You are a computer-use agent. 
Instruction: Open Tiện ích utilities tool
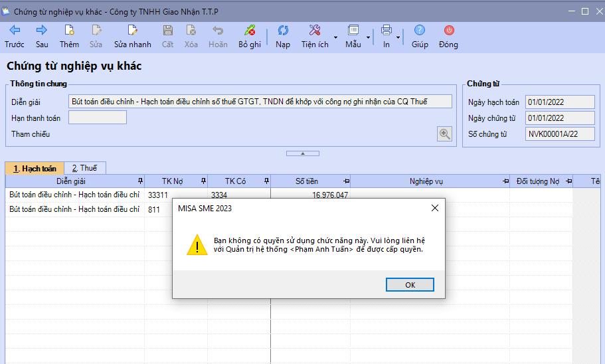(315, 30)
